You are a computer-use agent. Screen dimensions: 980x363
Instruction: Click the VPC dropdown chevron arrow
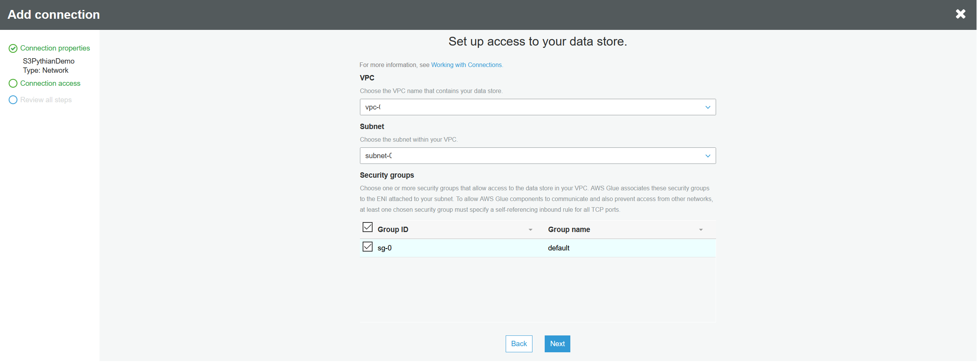pos(707,107)
